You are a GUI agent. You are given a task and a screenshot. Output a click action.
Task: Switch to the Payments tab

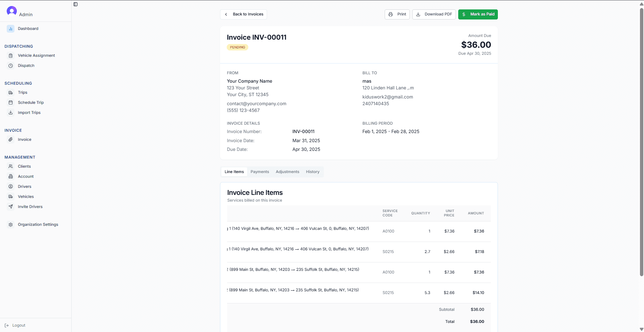coord(259,172)
